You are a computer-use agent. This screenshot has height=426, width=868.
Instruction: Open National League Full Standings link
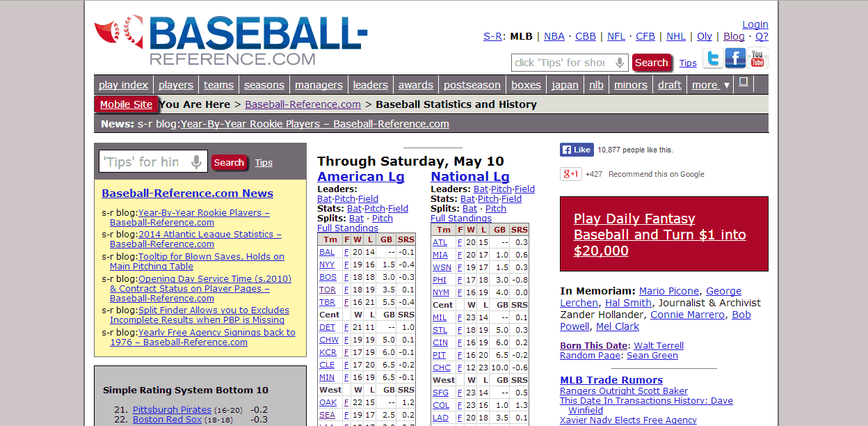[461, 219]
